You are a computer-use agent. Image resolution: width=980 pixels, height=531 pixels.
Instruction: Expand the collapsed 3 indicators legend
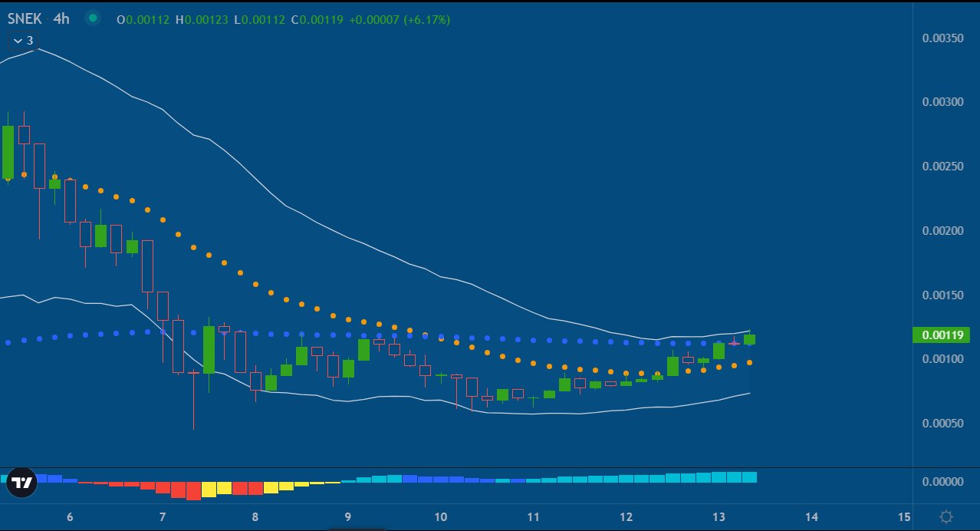click(23, 40)
